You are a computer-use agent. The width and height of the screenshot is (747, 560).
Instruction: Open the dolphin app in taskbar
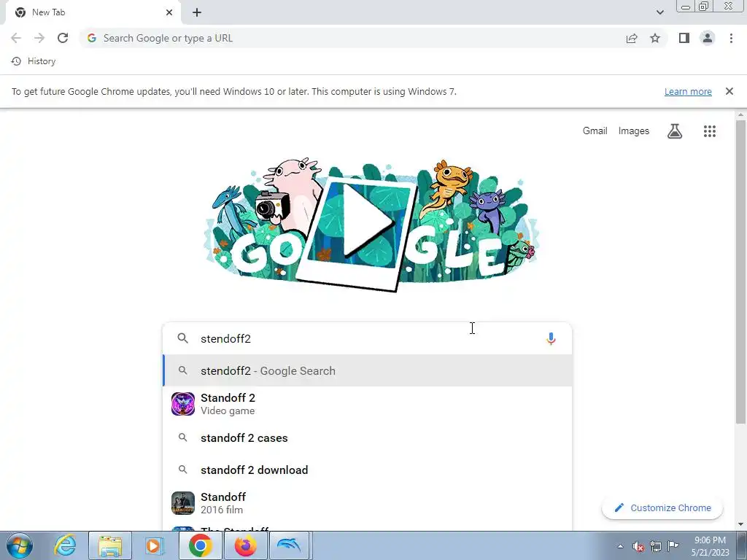click(289, 545)
